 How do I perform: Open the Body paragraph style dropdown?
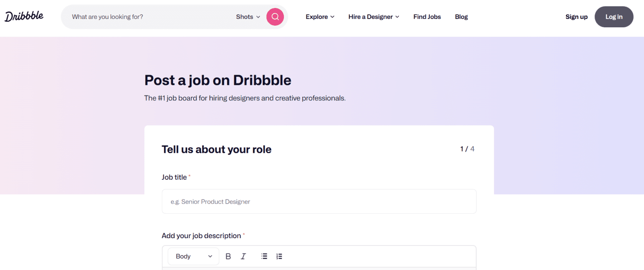193,256
